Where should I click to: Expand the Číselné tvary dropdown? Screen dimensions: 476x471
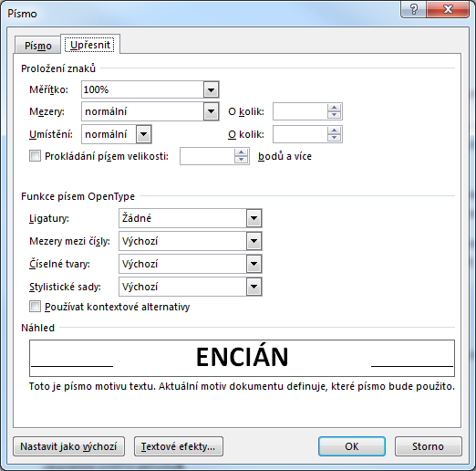pos(254,264)
